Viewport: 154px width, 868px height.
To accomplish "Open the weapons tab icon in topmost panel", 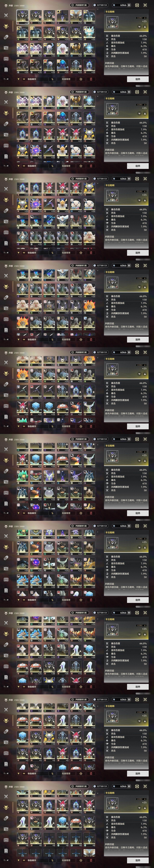I will click(6, 15).
